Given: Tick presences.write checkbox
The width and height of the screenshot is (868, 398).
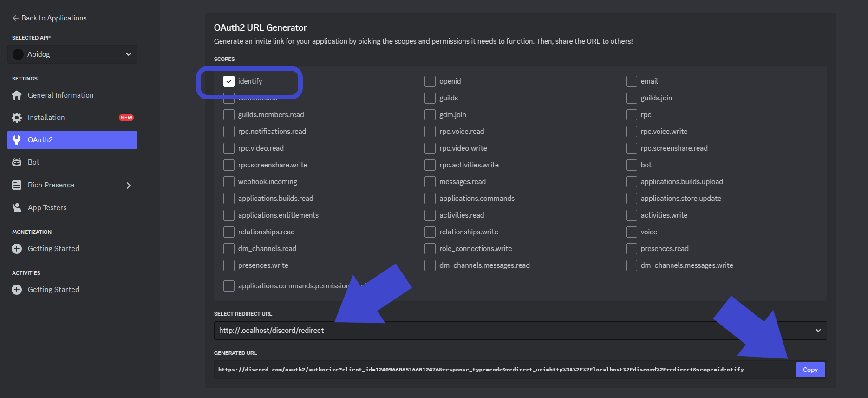Looking at the screenshot, I should 229,265.
